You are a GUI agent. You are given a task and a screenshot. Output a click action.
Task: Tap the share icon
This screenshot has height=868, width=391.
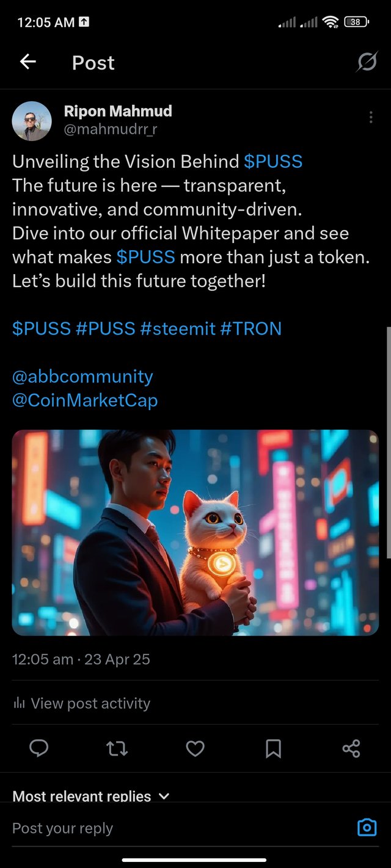tap(351, 748)
